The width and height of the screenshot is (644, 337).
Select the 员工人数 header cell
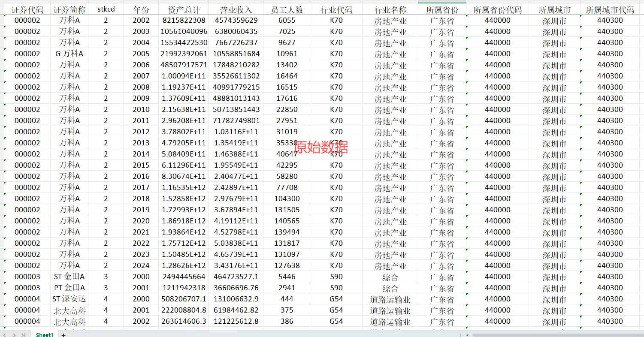287,9
